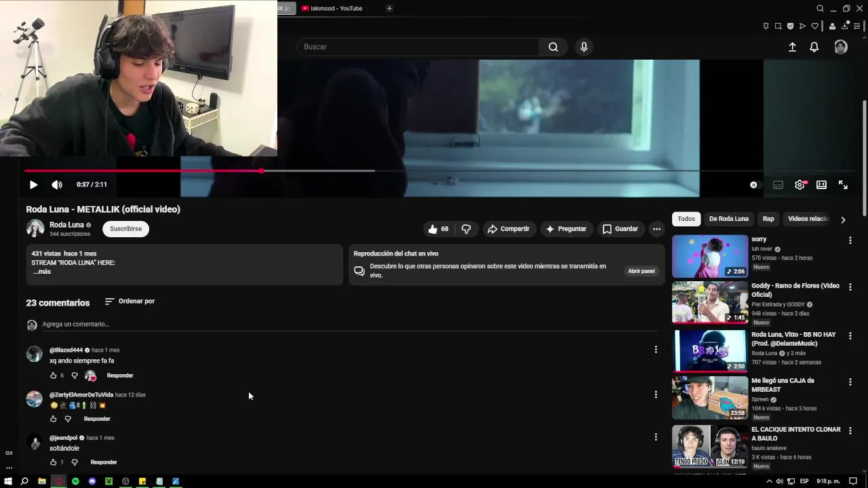Open the browser ad blocker shield

pyautogui.click(x=790, y=26)
